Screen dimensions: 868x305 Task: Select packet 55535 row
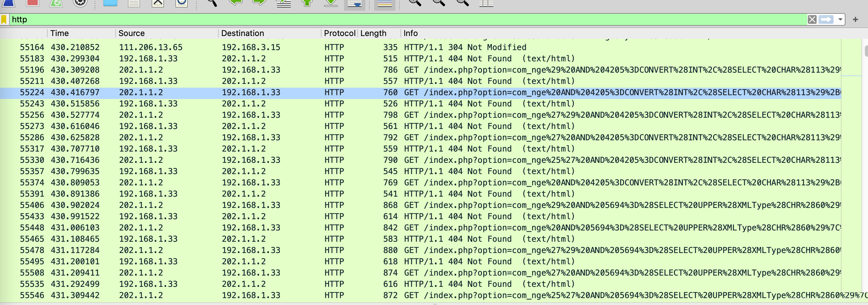(x=421, y=284)
